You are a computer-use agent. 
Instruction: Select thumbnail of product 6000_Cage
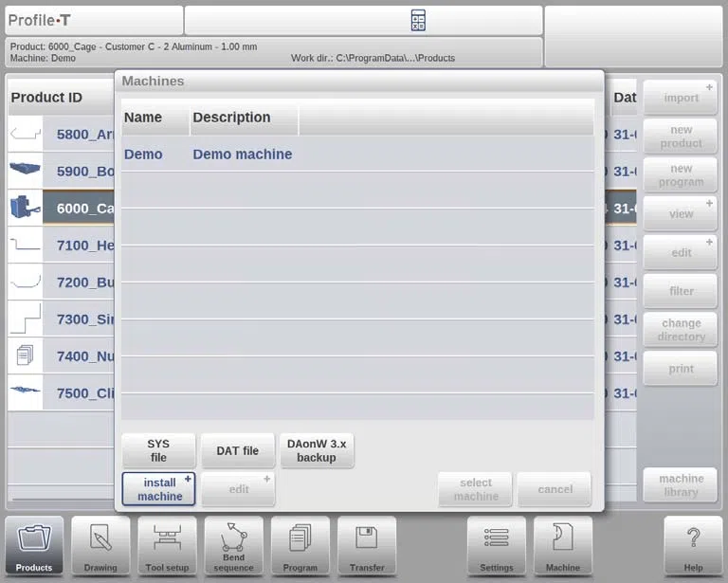pyautogui.click(x=26, y=208)
